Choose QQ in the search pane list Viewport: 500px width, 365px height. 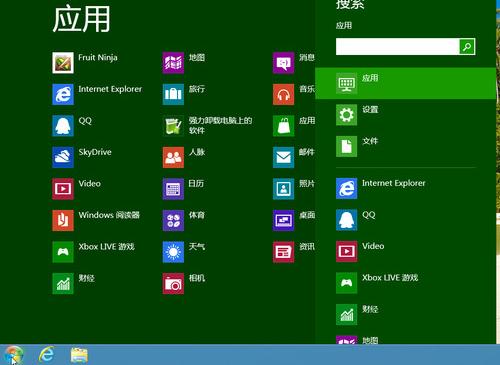356,220
